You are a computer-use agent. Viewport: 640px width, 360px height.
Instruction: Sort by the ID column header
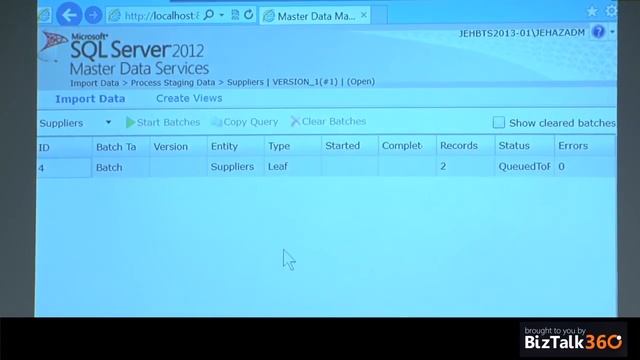(x=64, y=147)
